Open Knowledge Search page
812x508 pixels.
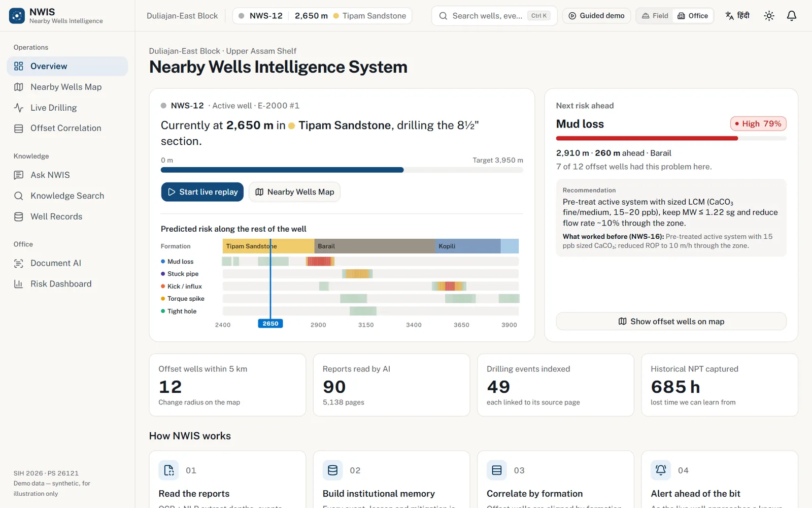pyautogui.click(x=67, y=196)
